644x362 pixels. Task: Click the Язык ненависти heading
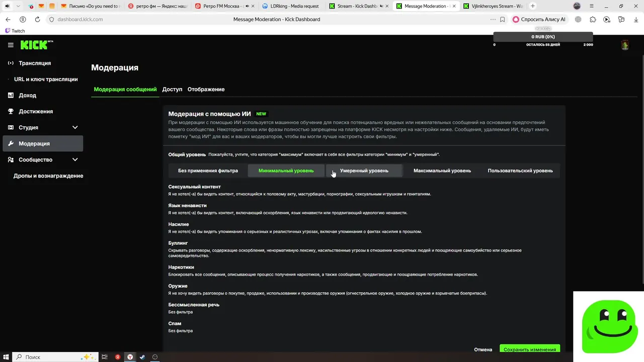(x=187, y=205)
